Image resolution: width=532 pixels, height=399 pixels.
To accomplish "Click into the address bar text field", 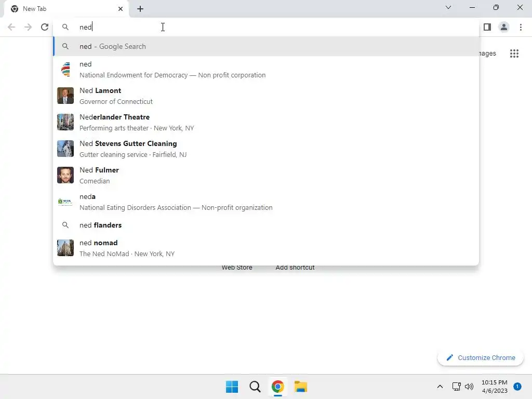I will [x=266, y=27].
